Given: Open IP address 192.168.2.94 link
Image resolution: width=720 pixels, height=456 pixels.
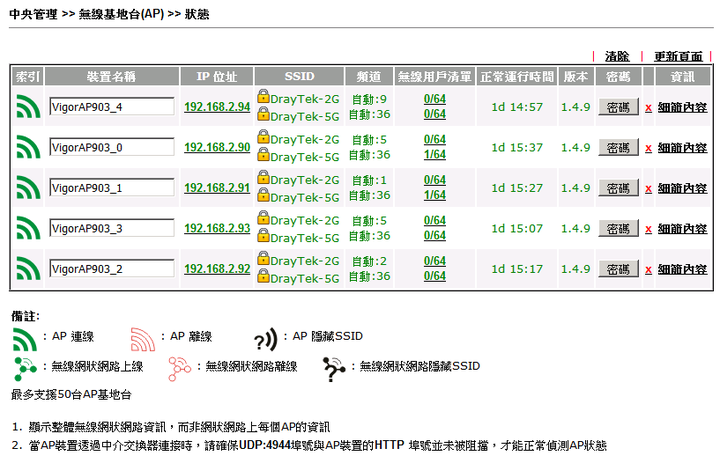Looking at the screenshot, I should [x=217, y=107].
